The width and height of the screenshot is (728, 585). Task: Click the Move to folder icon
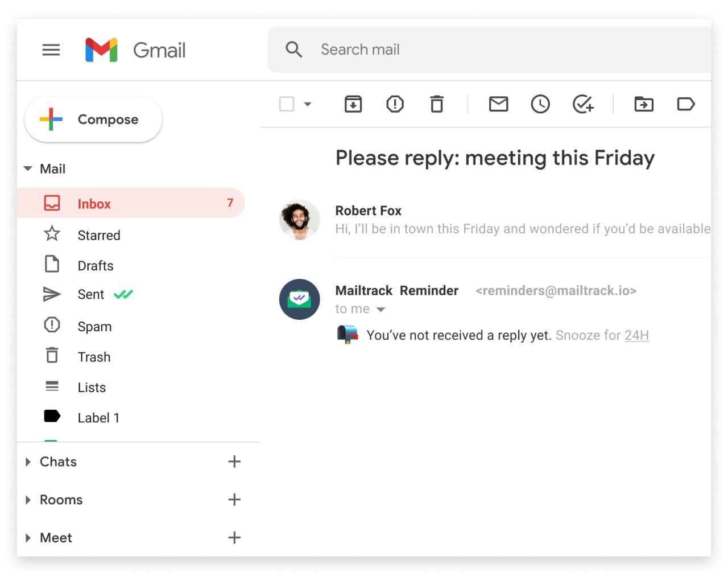644,104
